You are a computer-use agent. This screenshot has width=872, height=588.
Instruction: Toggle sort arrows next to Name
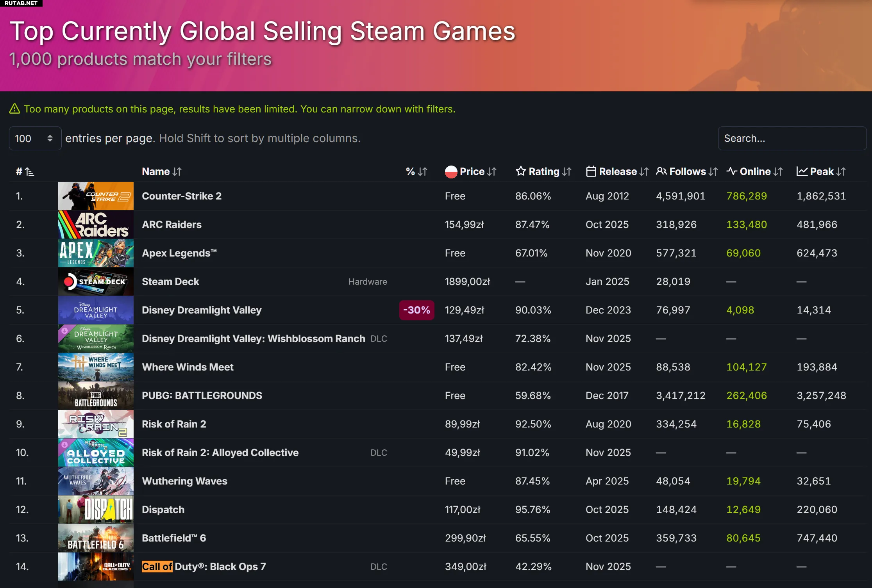pos(177,171)
